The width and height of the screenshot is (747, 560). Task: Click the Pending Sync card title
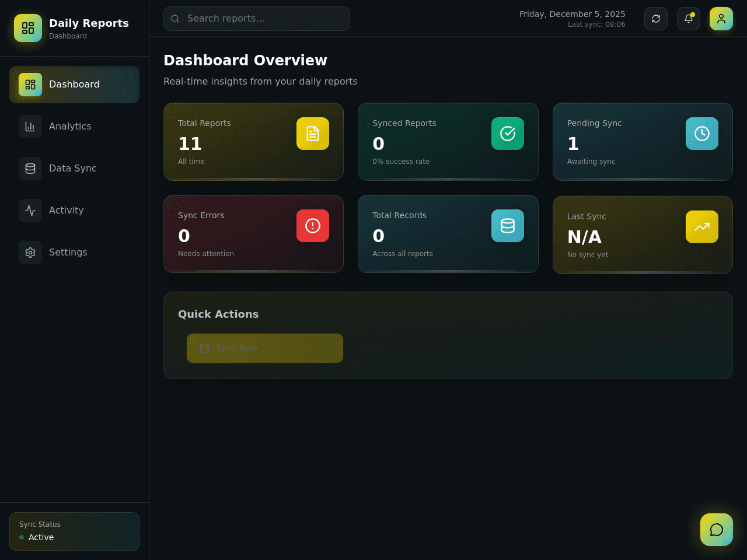pyautogui.click(x=595, y=123)
